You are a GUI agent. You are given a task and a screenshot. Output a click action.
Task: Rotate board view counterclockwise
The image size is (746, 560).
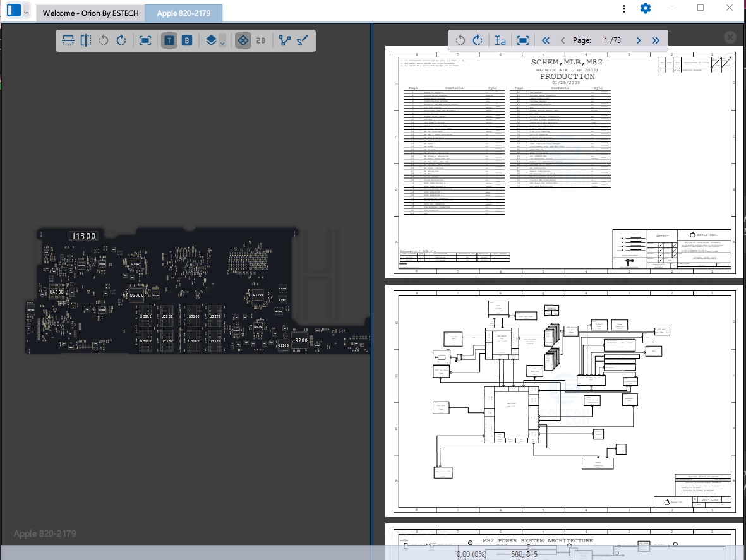[x=103, y=40]
